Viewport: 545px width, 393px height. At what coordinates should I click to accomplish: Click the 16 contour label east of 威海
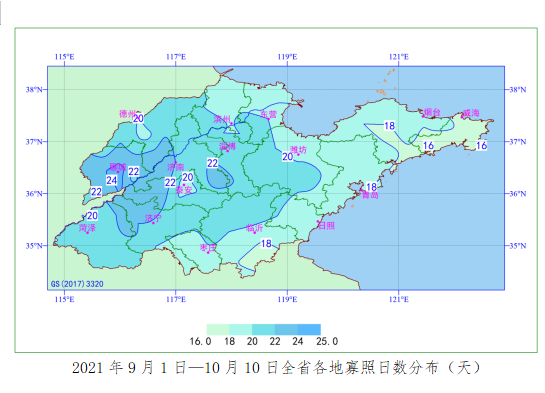(481, 145)
